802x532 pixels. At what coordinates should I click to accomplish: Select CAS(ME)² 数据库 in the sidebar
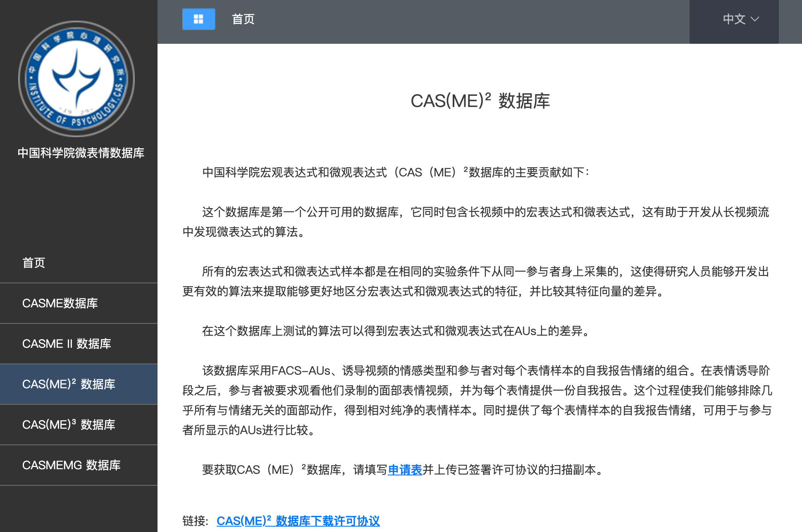[79, 384]
